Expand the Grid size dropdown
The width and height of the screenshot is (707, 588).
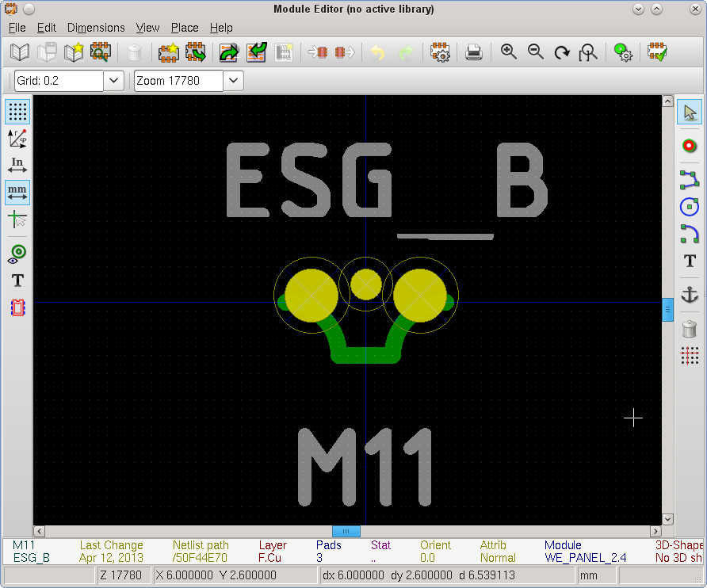point(113,81)
